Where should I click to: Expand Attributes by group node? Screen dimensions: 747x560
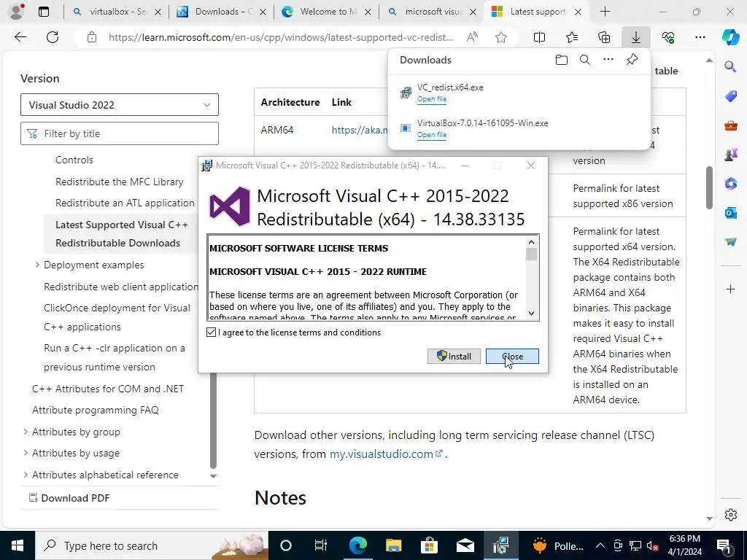pyautogui.click(x=26, y=432)
